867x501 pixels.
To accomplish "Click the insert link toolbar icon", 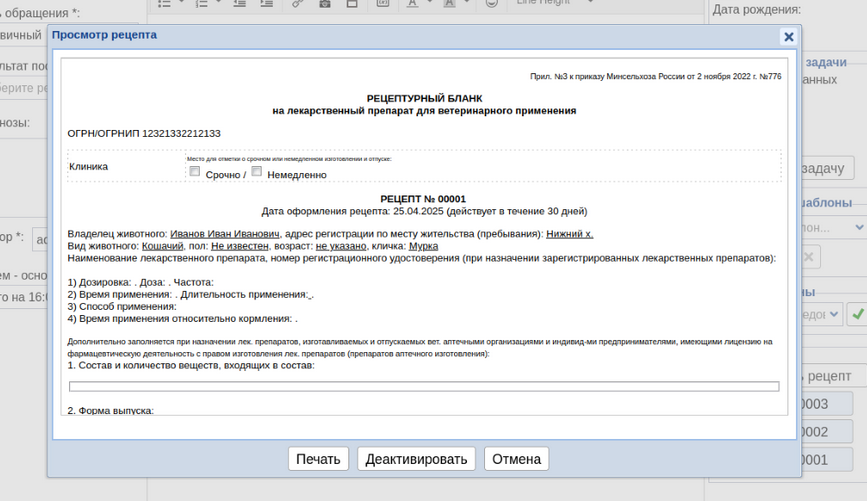I will click(297, 3).
